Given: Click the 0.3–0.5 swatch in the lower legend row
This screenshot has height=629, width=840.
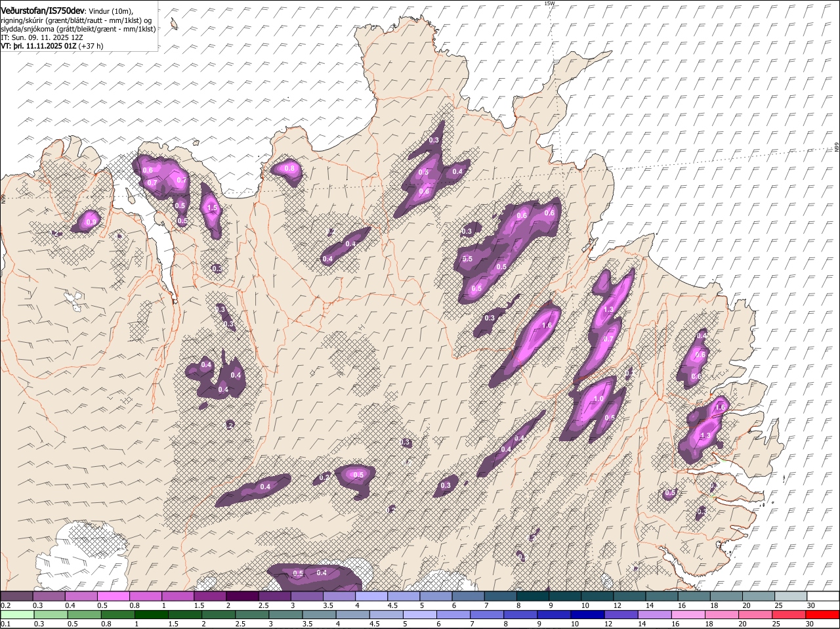Looking at the screenshot, I should tap(49, 615).
